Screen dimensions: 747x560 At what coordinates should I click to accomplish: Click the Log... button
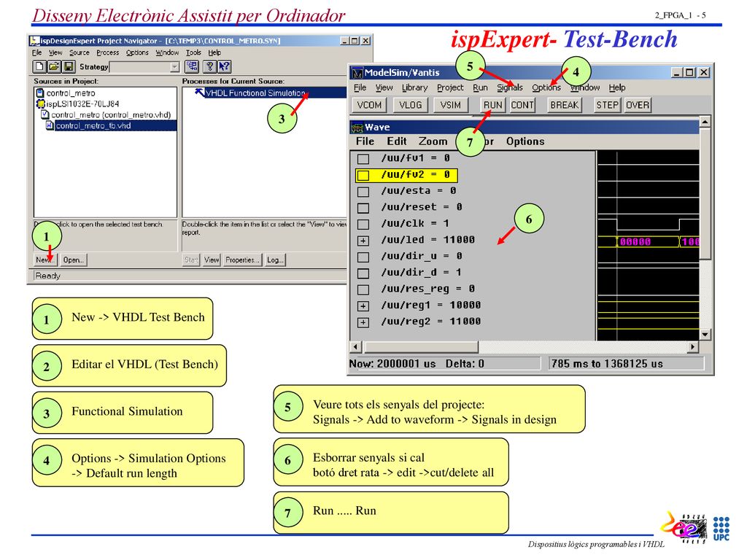(275, 260)
